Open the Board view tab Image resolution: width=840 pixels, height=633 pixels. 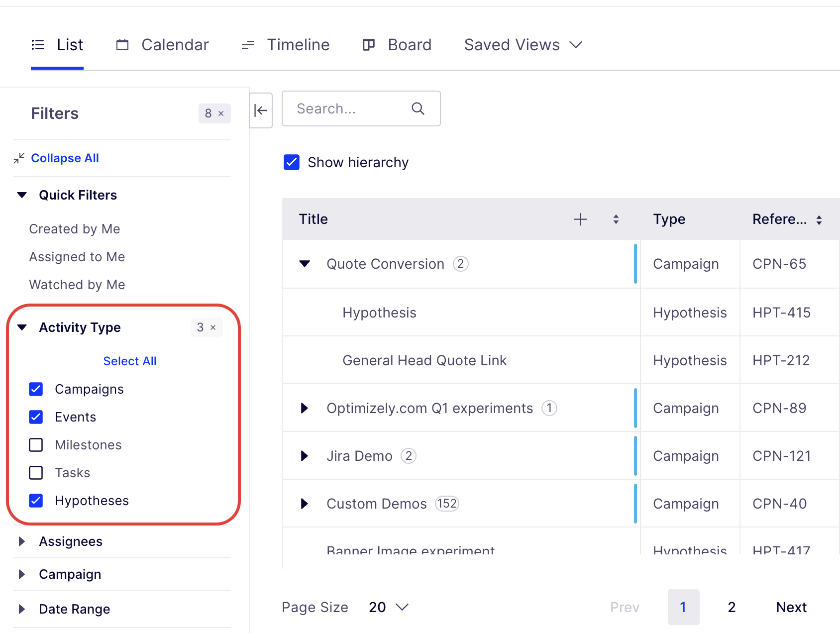pos(397,45)
